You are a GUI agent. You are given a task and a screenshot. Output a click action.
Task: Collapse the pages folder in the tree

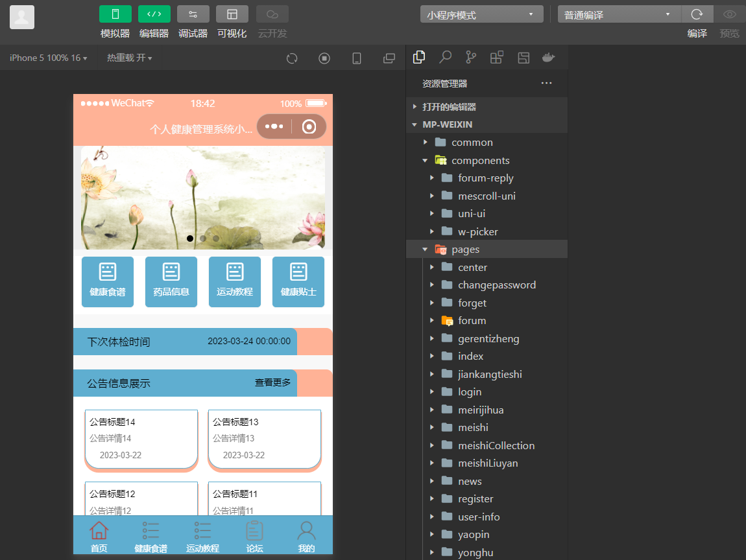pyautogui.click(x=426, y=249)
